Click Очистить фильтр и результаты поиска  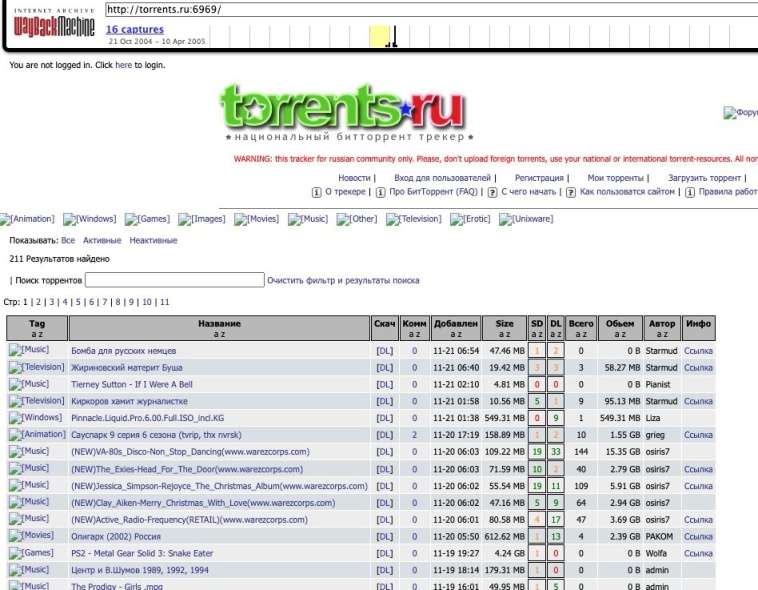tap(343, 280)
